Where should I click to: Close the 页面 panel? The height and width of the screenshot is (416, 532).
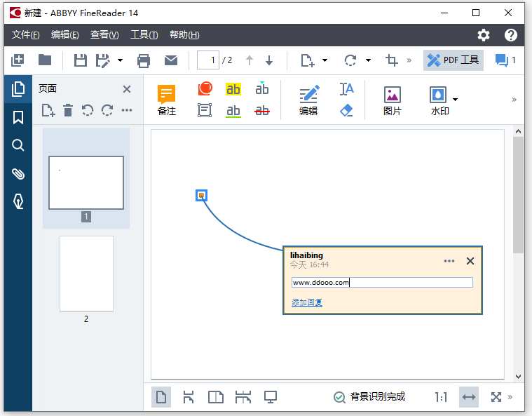point(127,89)
